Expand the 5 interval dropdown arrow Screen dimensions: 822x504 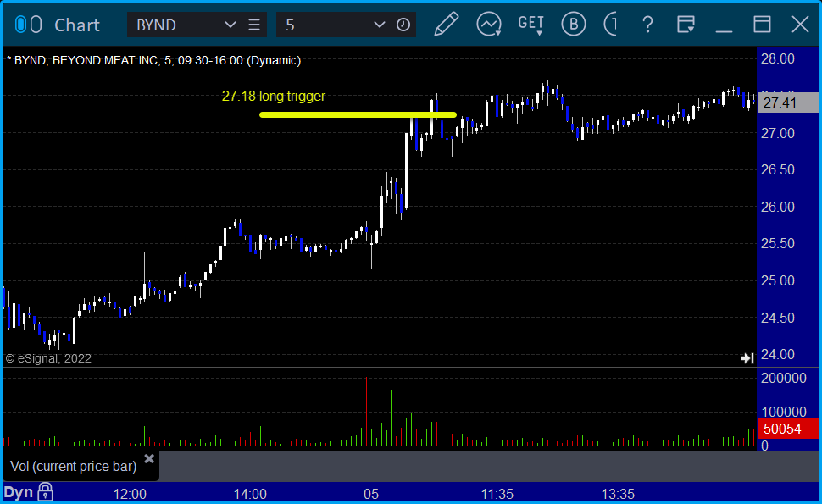point(379,25)
